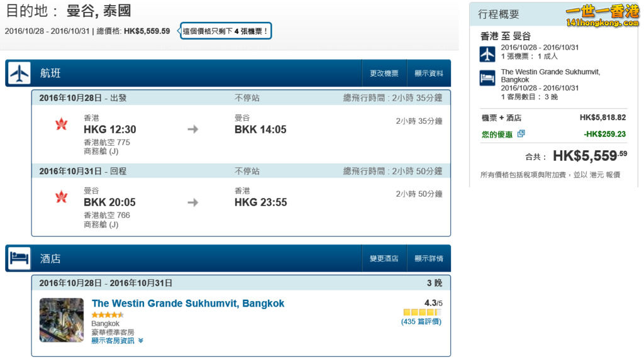Click the airplane icon in the 航班 header
644x362 pixels.
[x=19, y=74]
